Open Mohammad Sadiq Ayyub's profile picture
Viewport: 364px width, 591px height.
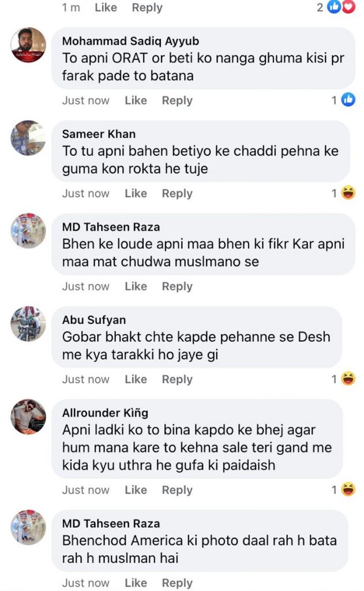point(28,45)
